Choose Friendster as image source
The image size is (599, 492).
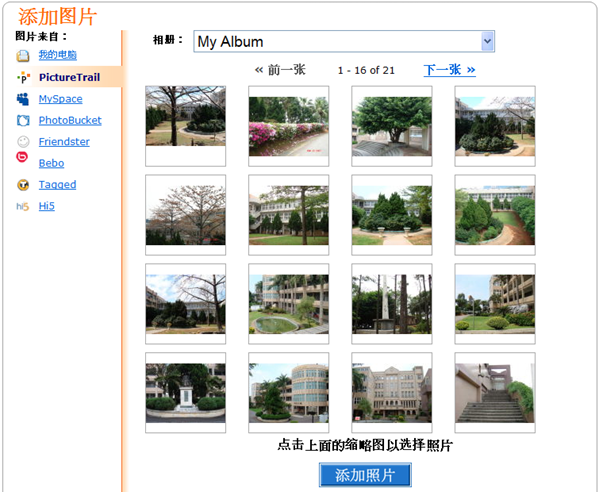pos(64,142)
